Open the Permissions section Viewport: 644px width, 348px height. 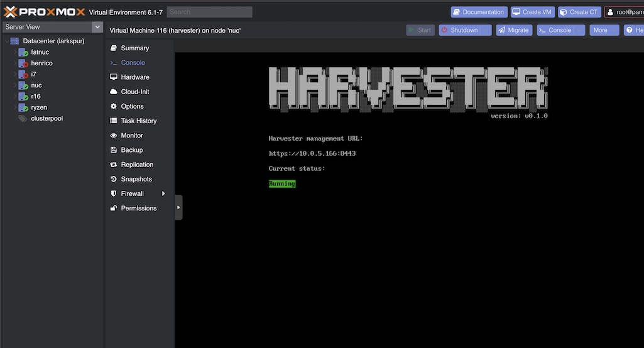coord(139,209)
